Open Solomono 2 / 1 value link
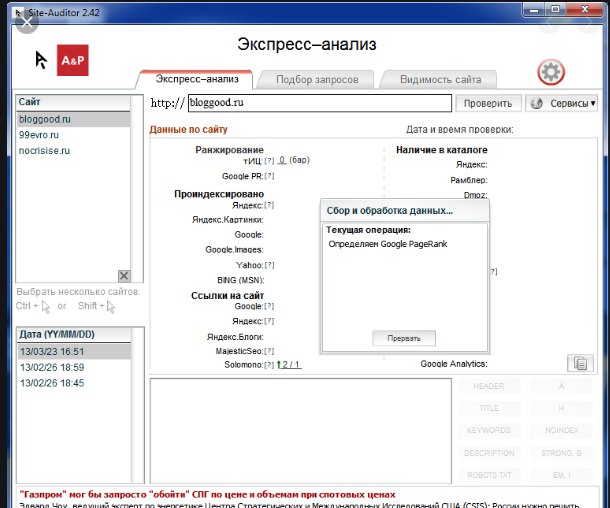Image resolution: width=610 pixels, height=508 pixels. point(289,365)
